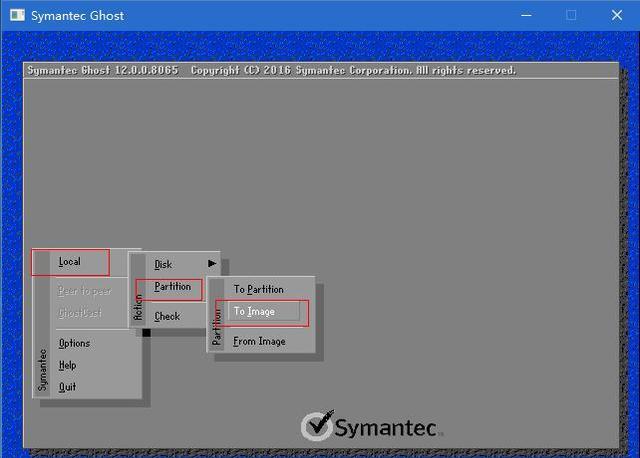640x458 pixels.
Task: Close the Symantec Ghost window
Action: pos(617,16)
